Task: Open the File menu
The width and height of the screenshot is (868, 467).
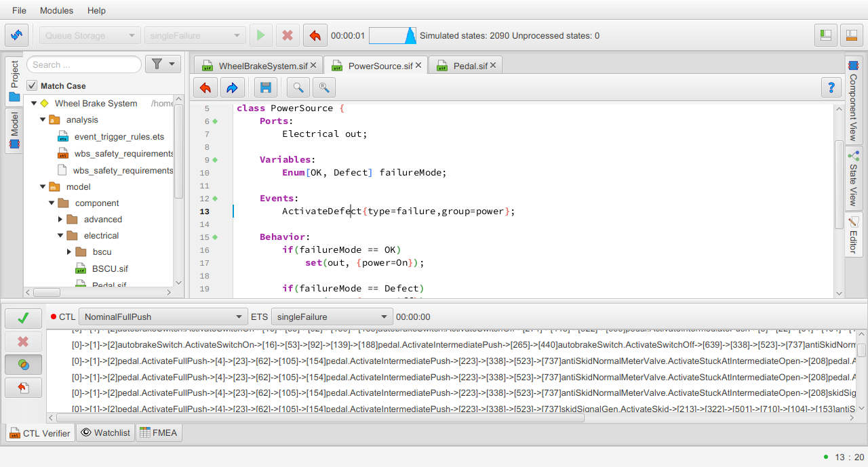Action: 20,11
